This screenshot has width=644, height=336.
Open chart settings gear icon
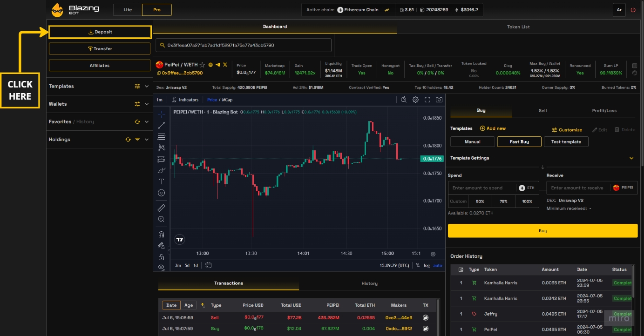415,100
